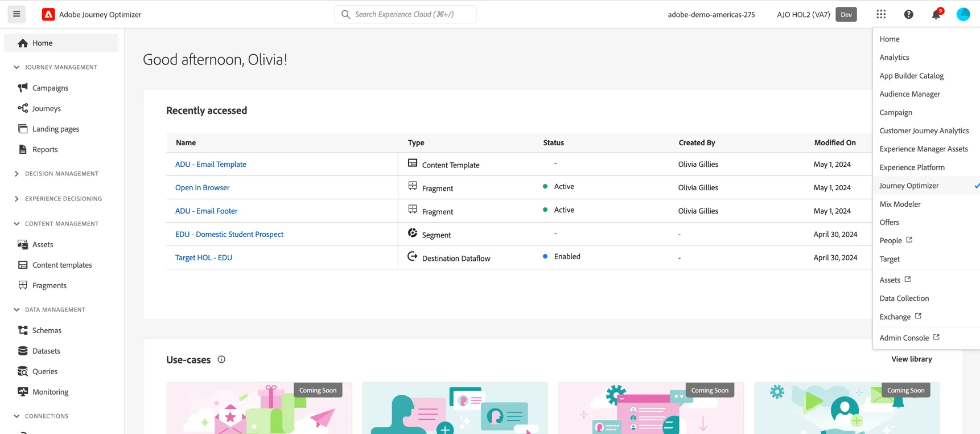980x434 pixels.
Task: Collapse the Content Management section
Action: (17, 224)
